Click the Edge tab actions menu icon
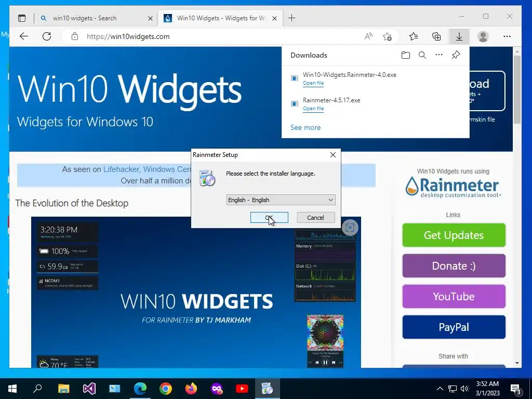Image resolution: width=532 pixels, height=399 pixels. click(22, 18)
